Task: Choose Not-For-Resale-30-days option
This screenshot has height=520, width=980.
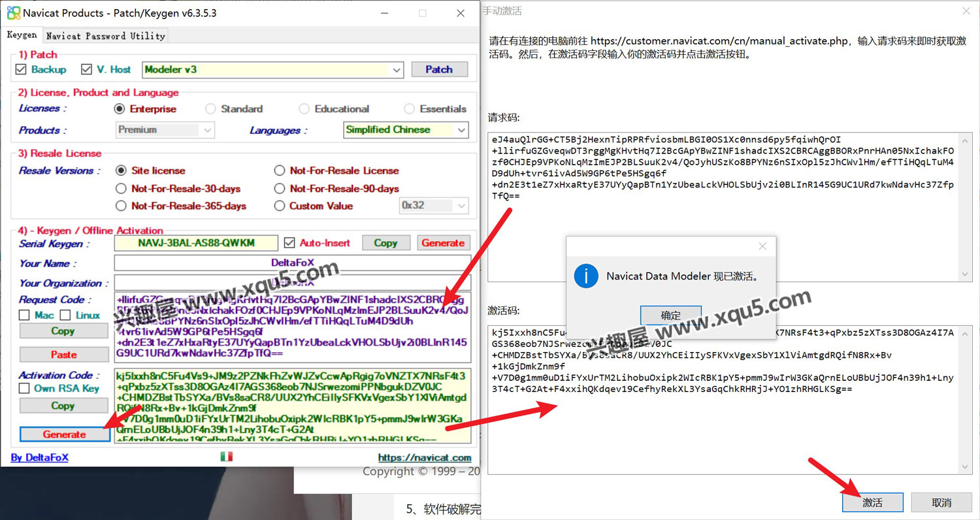Action: click(x=120, y=189)
